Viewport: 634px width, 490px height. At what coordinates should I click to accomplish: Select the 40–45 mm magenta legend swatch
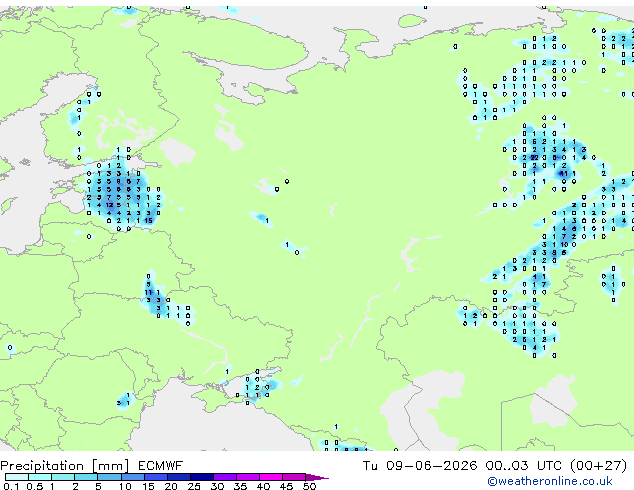tap(271, 477)
